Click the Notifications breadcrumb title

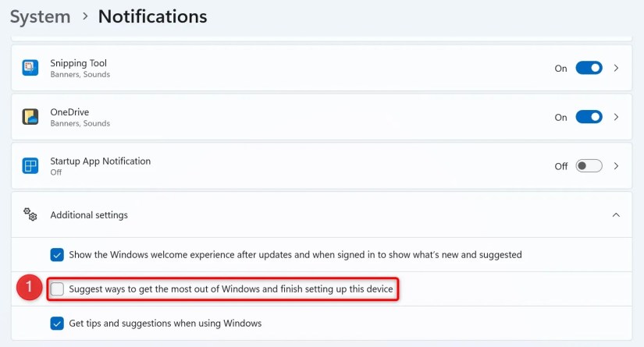click(152, 17)
